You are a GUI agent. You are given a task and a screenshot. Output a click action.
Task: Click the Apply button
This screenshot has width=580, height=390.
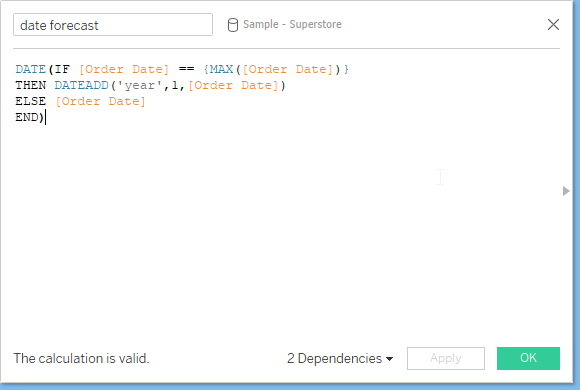[446, 358]
